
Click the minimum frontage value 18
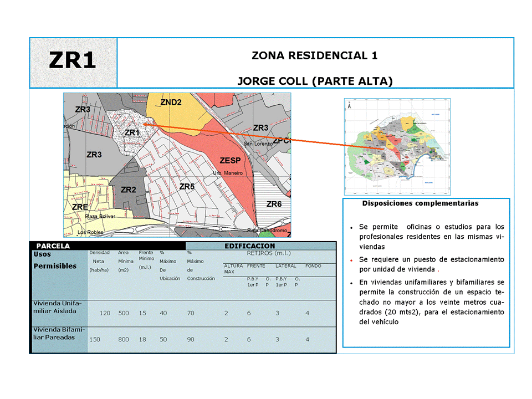click(x=142, y=339)
